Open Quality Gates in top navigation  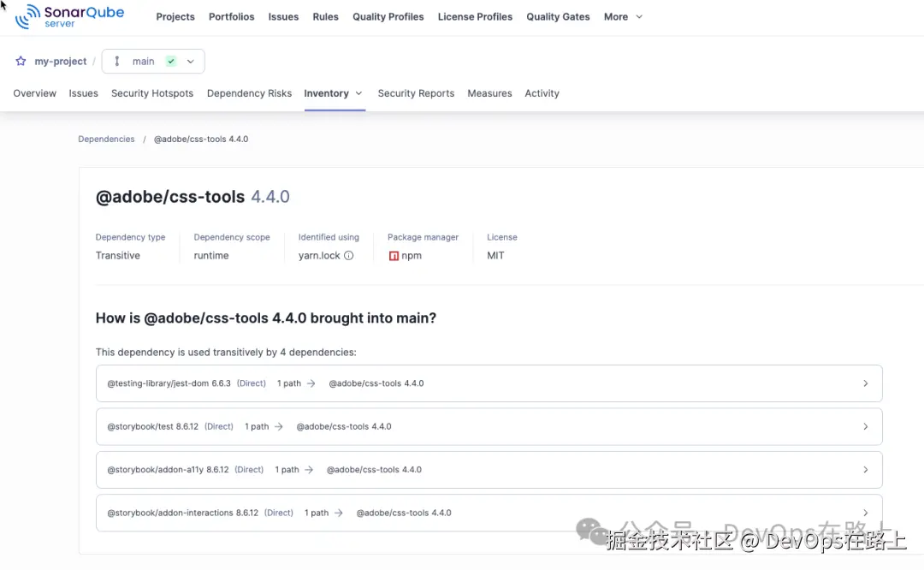[558, 17]
